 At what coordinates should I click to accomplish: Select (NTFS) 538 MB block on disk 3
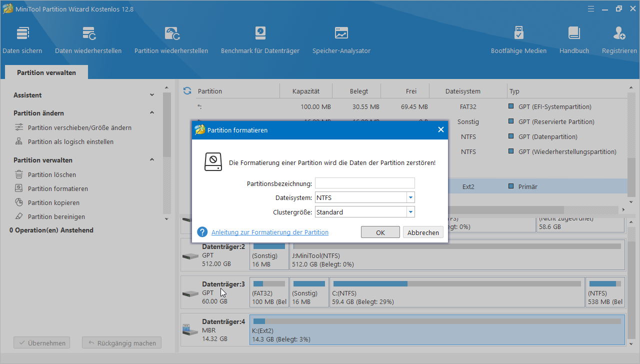(x=605, y=292)
